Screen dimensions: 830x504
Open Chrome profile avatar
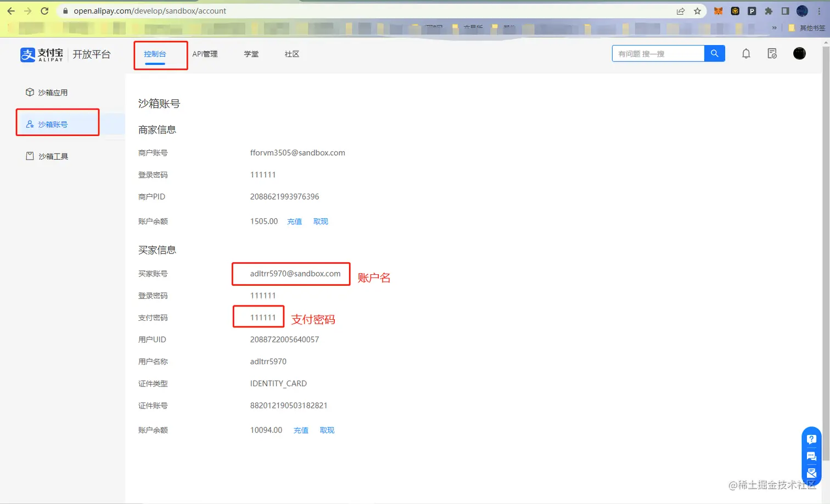[802, 11]
